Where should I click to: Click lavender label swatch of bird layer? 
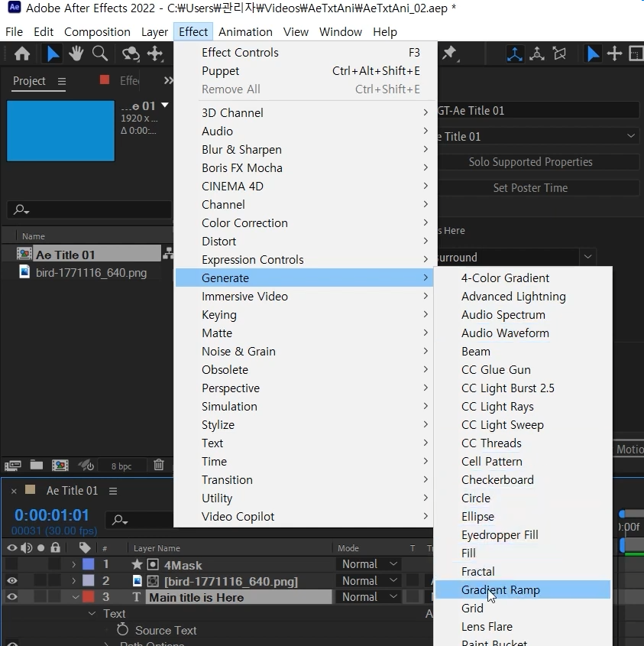click(x=89, y=580)
